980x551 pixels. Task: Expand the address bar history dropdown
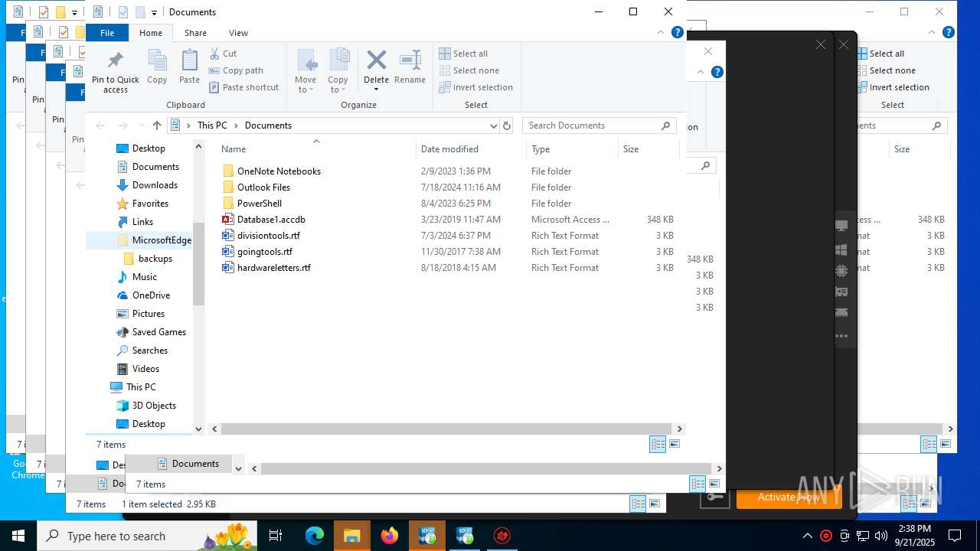pos(493,126)
